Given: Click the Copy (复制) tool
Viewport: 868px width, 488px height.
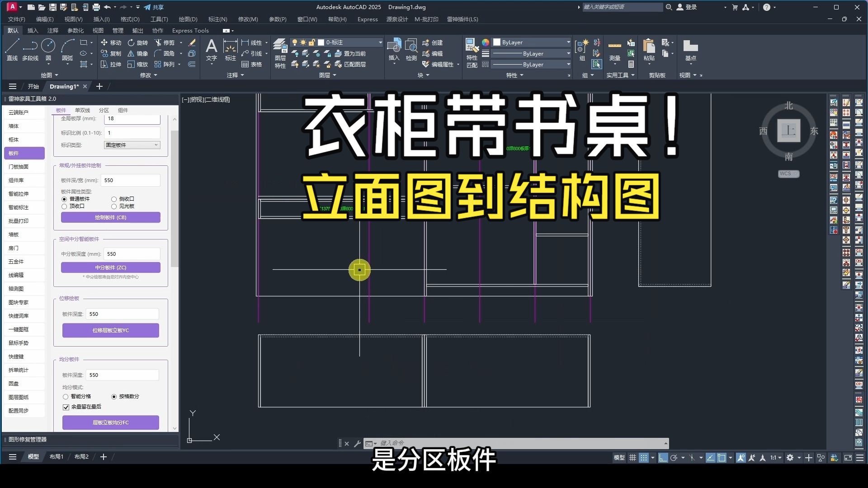Looking at the screenshot, I should [111, 53].
